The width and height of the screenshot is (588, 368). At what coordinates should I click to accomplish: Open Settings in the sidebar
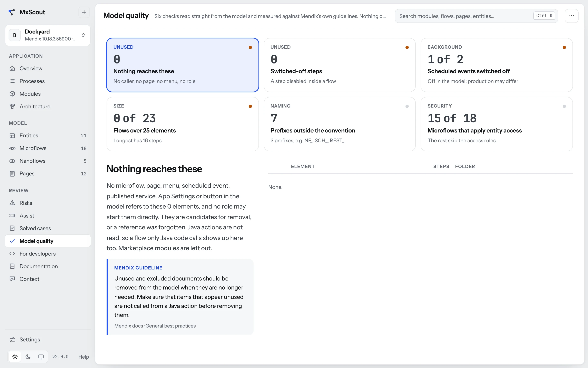click(x=48, y=340)
